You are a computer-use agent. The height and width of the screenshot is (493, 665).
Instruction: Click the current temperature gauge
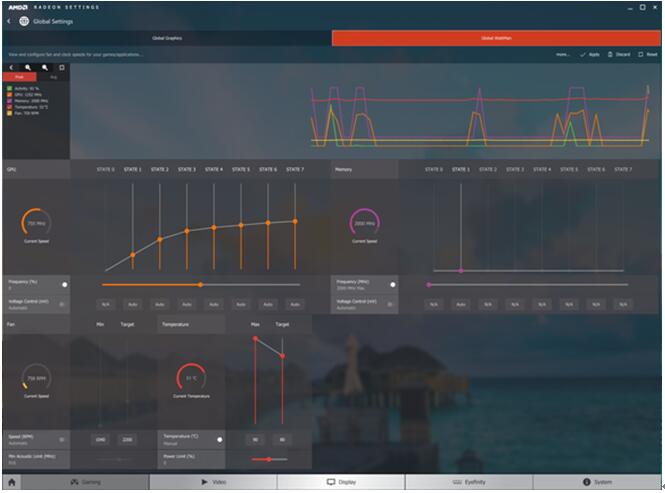click(191, 378)
